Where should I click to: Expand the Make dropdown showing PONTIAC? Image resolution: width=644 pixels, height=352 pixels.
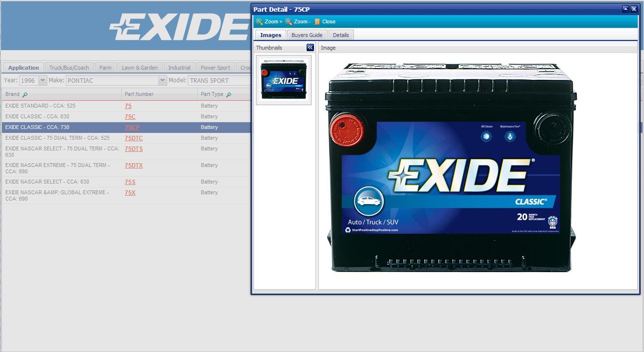pos(162,80)
